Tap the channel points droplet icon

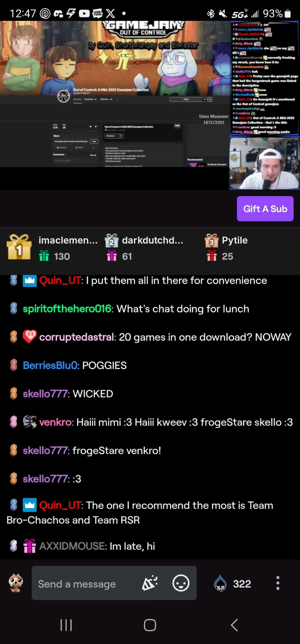click(x=220, y=583)
